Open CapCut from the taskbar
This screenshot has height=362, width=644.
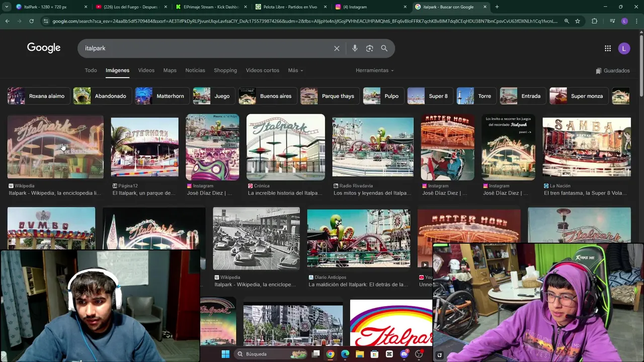point(389,354)
